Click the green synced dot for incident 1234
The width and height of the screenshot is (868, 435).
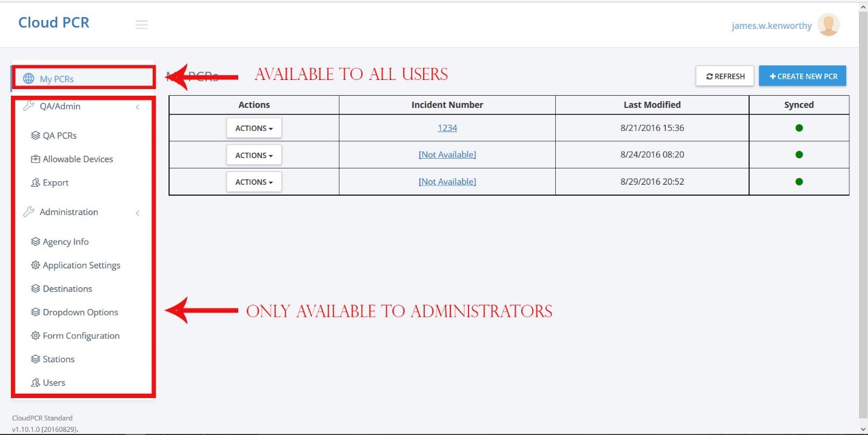(x=799, y=128)
